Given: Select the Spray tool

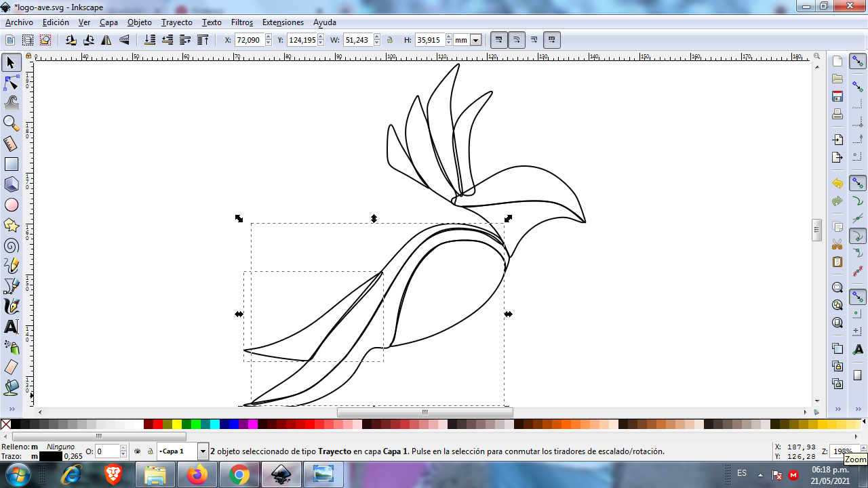Looking at the screenshot, I should pos(11,347).
